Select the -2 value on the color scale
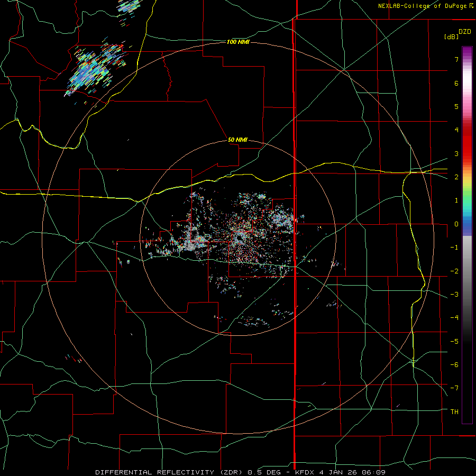 point(454,271)
